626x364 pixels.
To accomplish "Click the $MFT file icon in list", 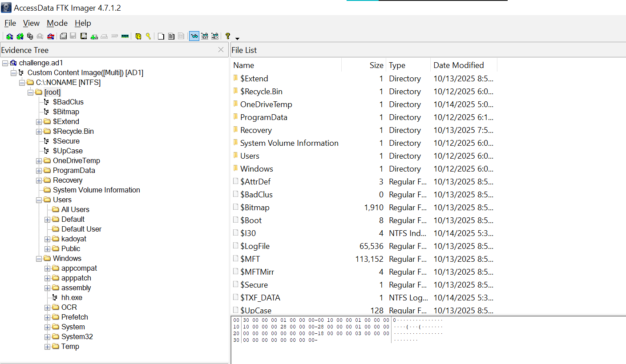I will [235, 259].
